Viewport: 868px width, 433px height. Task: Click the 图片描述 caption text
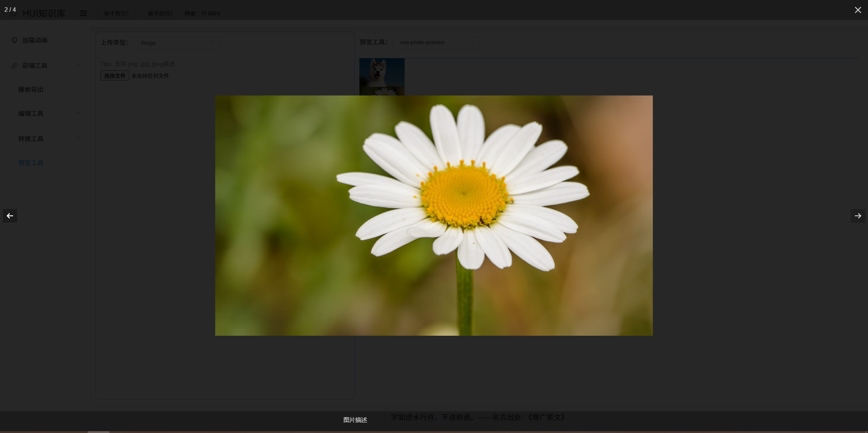click(x=355, y=420)
